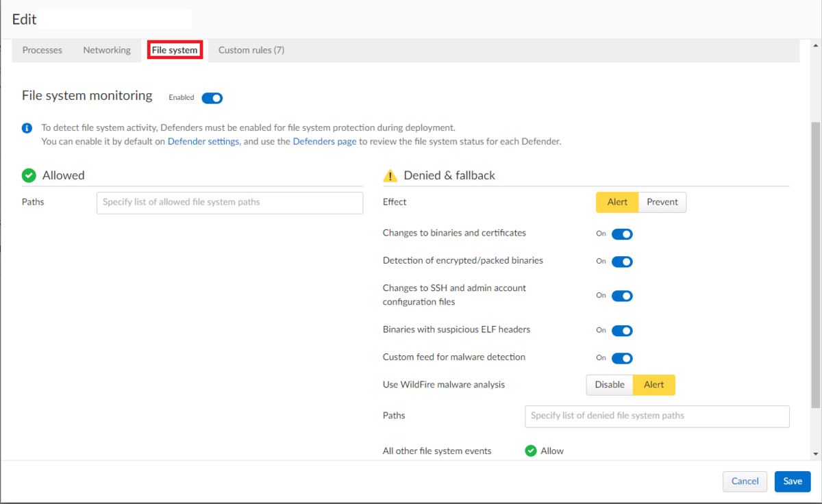This screenshot has width=822, height=504.
Task: Turn off Binaries with suspicious ELF headers
Action: tap(622, 330)
